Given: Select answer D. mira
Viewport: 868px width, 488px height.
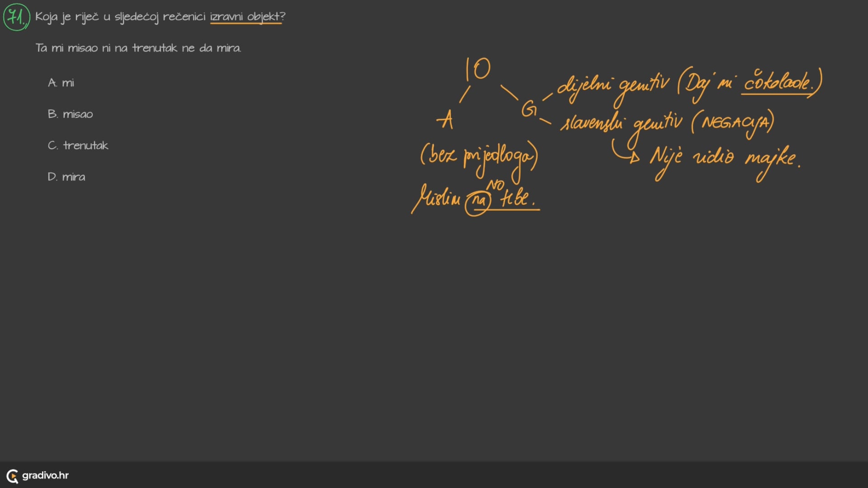Looking at the screenshot, I should tap(66, 177).
